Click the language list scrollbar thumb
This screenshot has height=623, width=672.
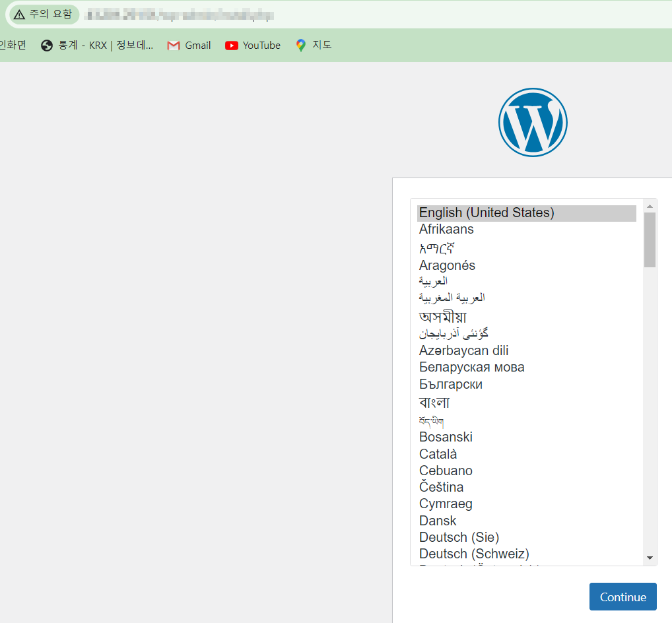pyautogui.click(x=650, y=240)
